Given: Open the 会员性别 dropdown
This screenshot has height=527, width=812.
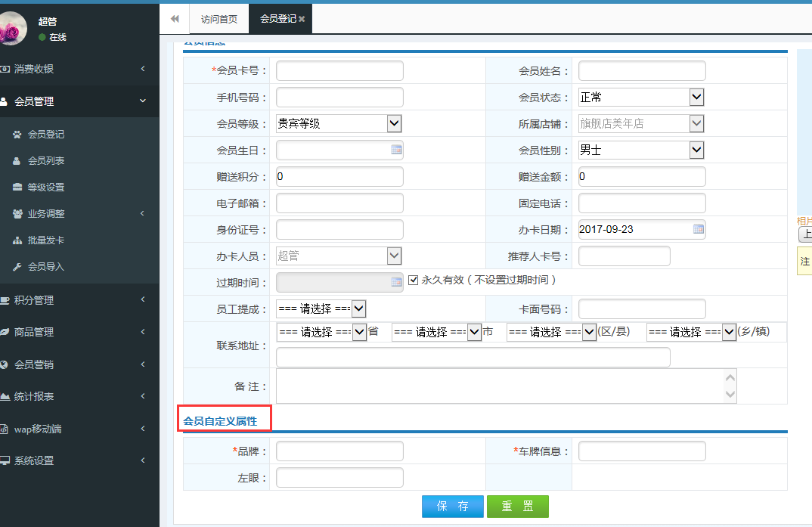Looking at the screenshot, I should (x=696, y=150).
